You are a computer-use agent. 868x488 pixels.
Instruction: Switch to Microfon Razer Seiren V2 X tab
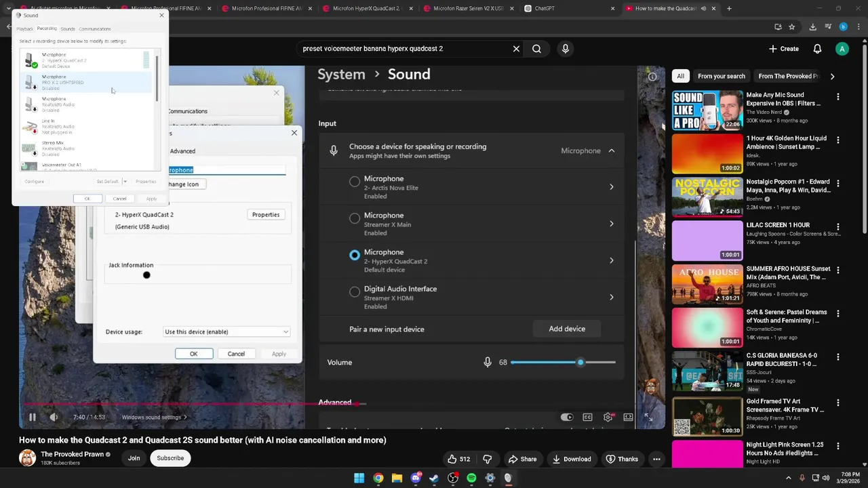[468, 9]
